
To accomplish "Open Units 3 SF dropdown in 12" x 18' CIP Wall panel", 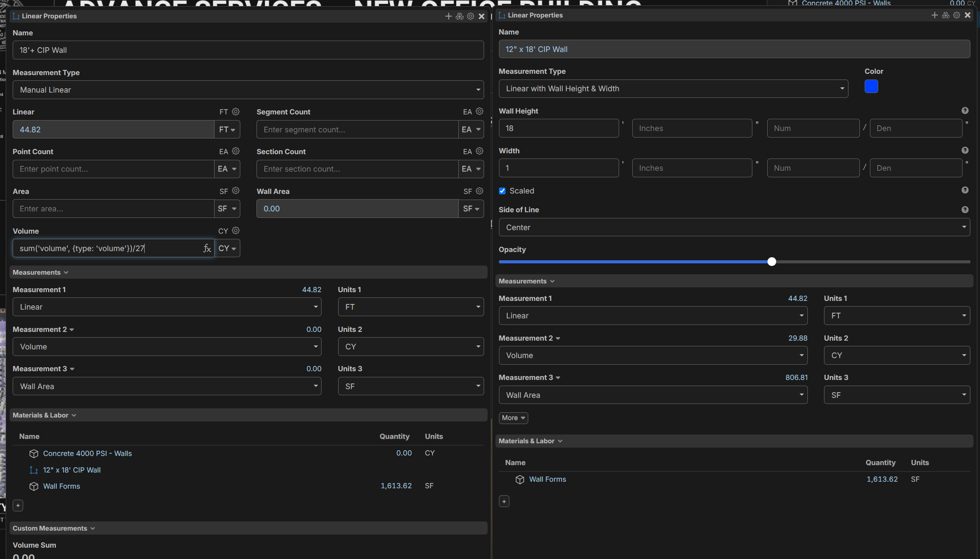I will coord(897,395).
